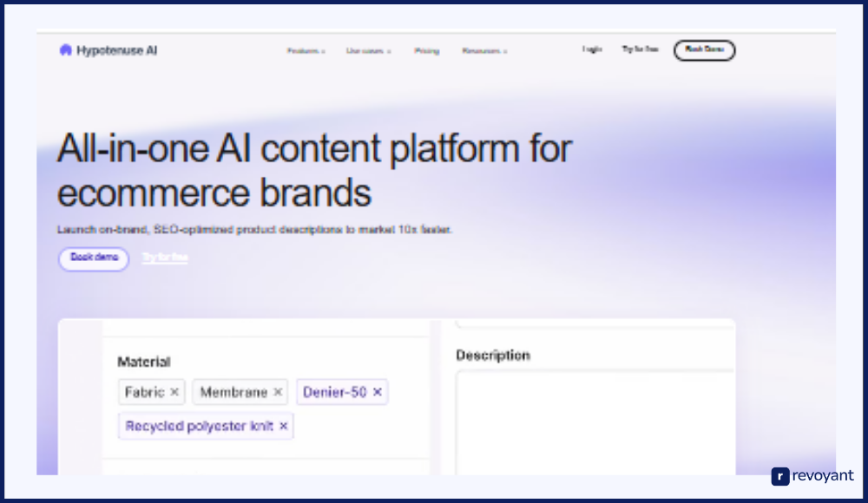Remove the Membrane material tag
Viewport: 868px width, 503px height.
[278, 392]
